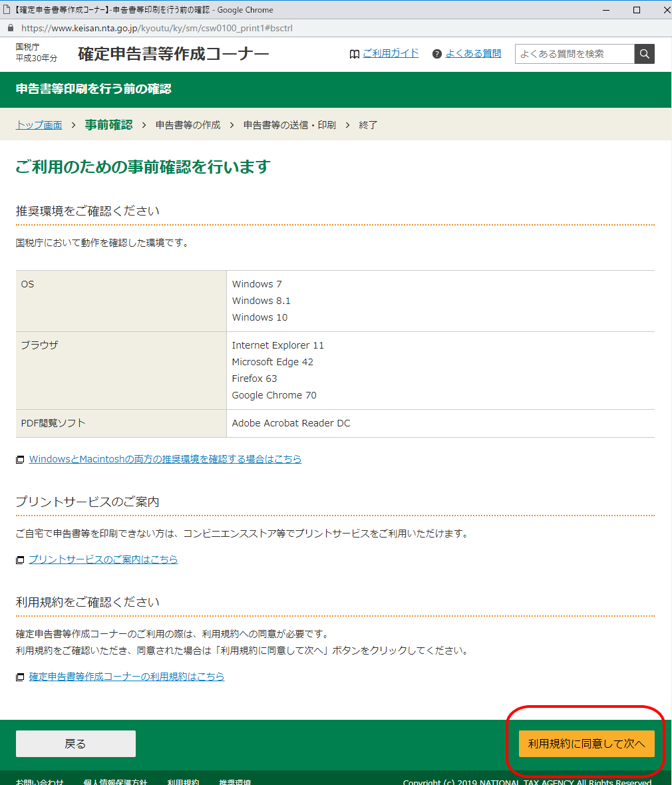Image resolution: width=672 pixels, height=785 pixels.
Task: Open 利用規約 footer link
Action: (x=183, y=782)
